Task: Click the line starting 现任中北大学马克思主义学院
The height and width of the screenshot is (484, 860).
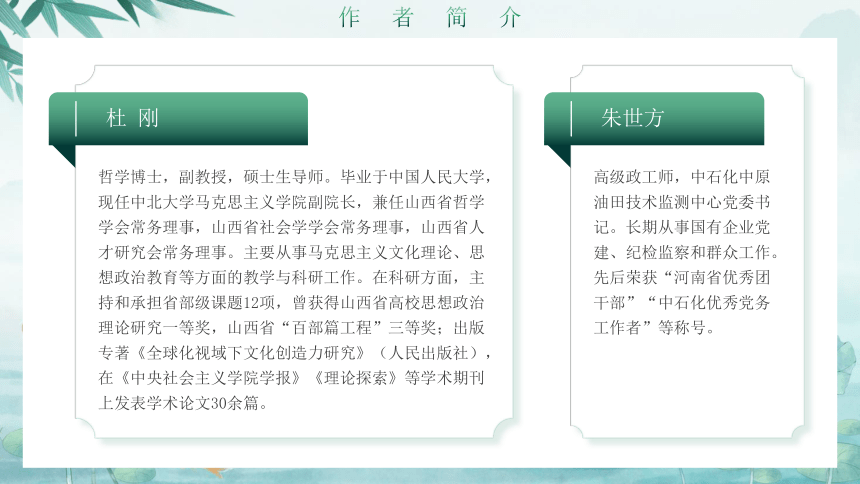Action: click(291, 202)
